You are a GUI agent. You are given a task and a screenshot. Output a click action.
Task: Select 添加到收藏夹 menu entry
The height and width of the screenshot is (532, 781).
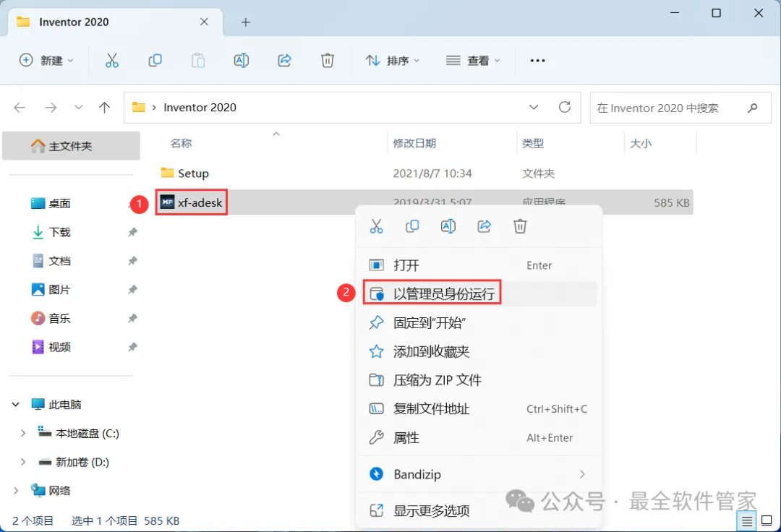(x=479, y=352)
